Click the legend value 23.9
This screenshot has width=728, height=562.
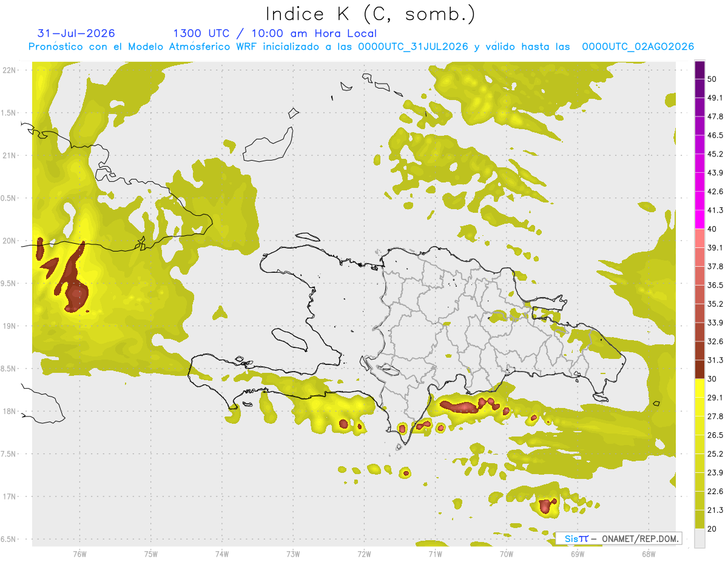pyautogui.click(x=715, y=472)
